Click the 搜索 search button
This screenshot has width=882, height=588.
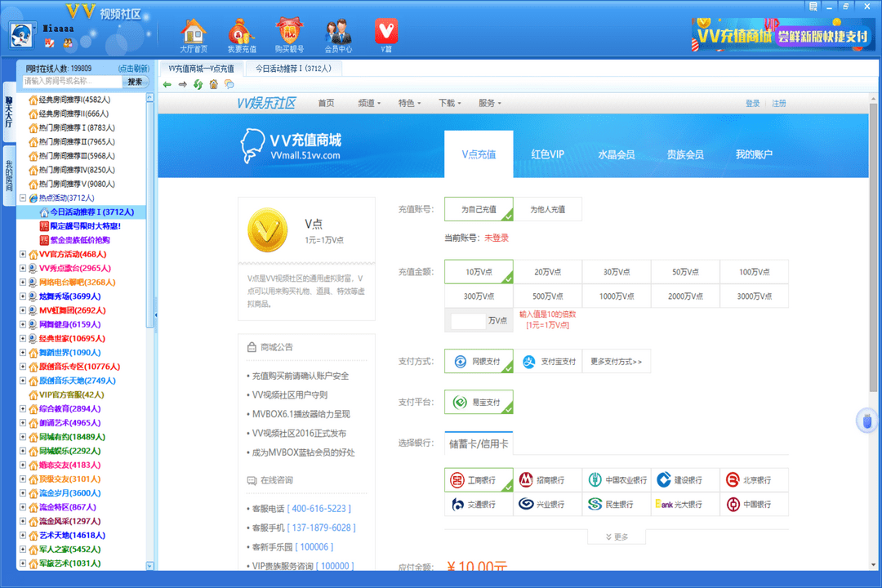(136, 82)
